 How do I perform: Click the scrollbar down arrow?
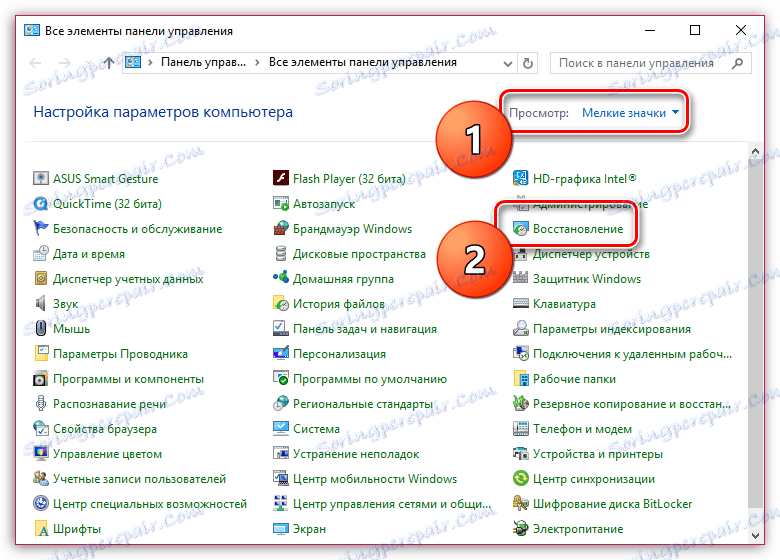tap(755, 536)
